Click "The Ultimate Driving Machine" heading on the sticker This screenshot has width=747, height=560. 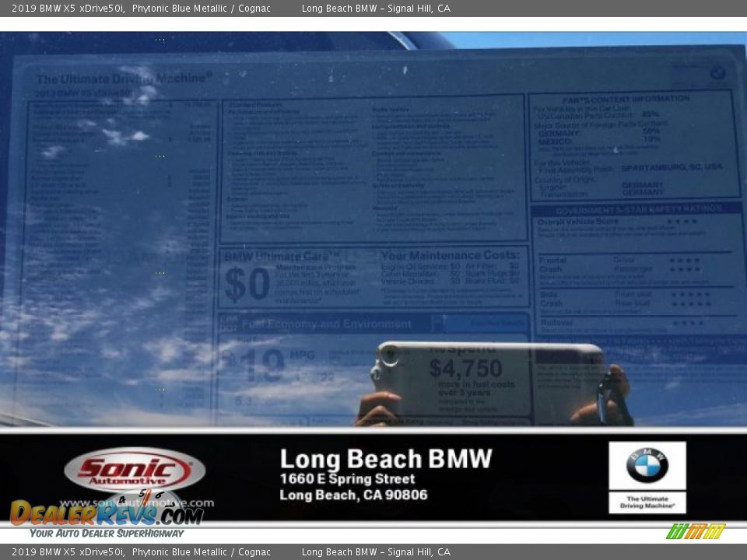[x=124, y=78]
